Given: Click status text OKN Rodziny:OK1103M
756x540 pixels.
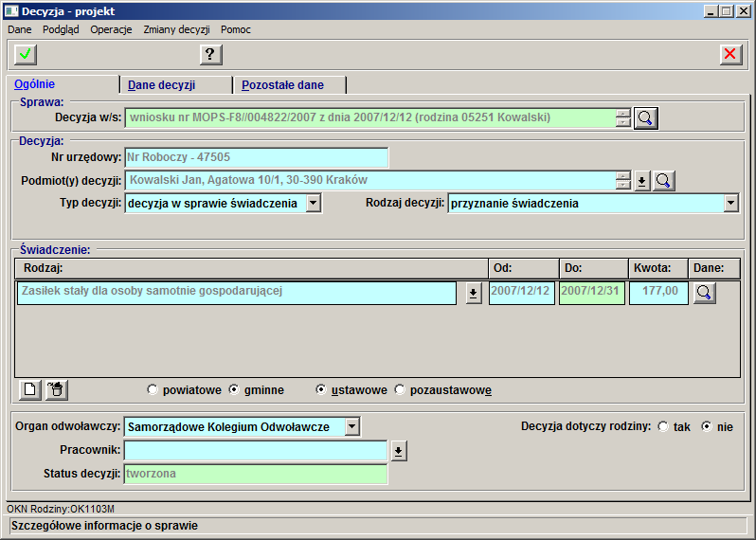Looking at the screenshot, I should pos(61,509).
